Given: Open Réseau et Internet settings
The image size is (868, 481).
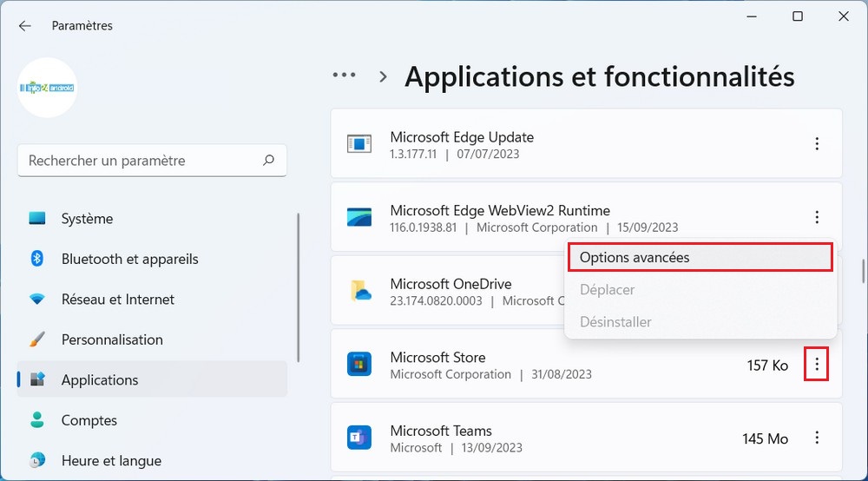Looking at the screenshot, I should pyautogui.click(x=152, y=300).
